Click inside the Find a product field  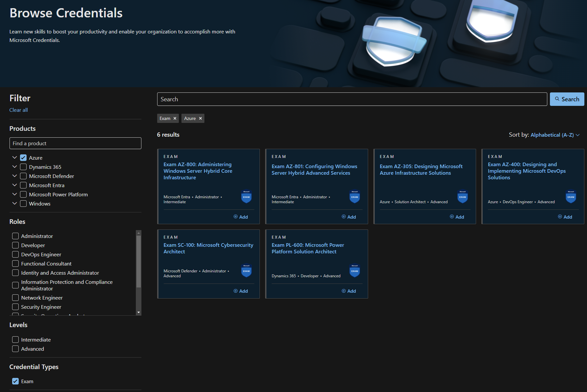click(75, 143)
